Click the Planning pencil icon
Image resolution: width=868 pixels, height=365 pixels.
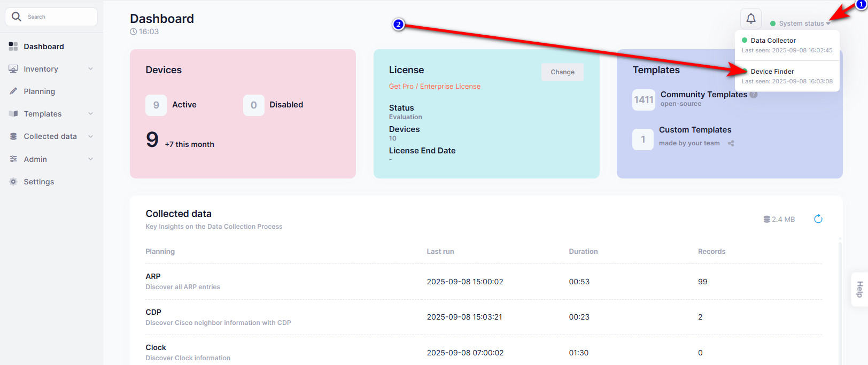click(x=13, y=91)
